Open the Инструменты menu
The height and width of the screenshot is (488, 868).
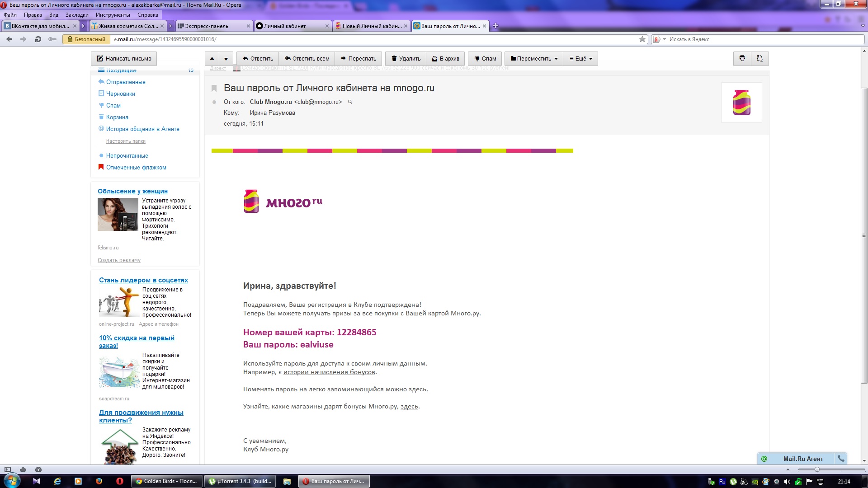[113, 15]
